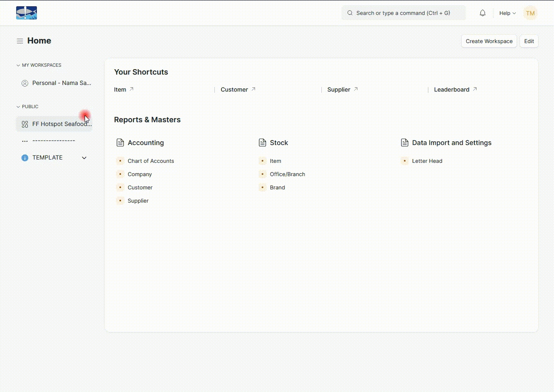Open the Help dropdown menu

click(507, 13)
